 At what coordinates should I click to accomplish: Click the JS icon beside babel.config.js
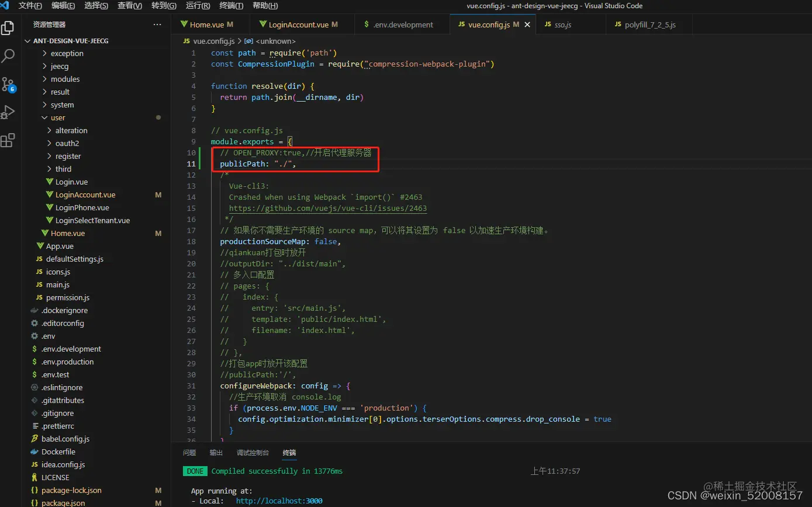click(x=34, y=439)
